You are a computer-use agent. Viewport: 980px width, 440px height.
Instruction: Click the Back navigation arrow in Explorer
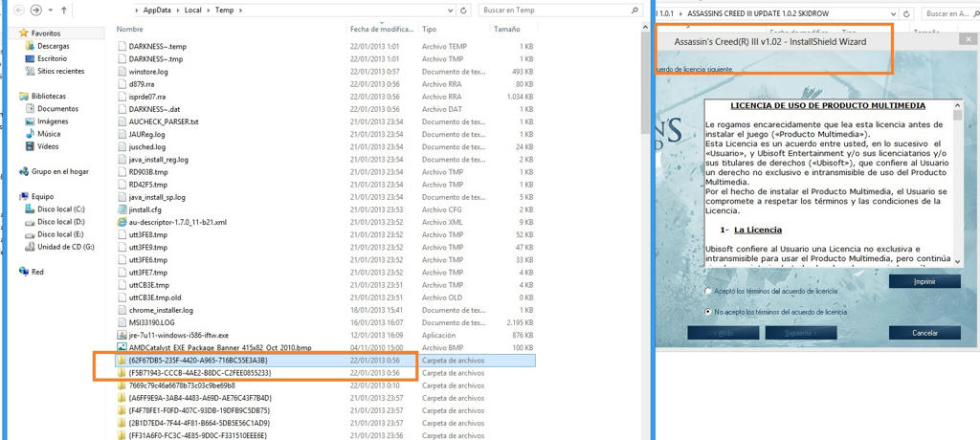point(18,10)
